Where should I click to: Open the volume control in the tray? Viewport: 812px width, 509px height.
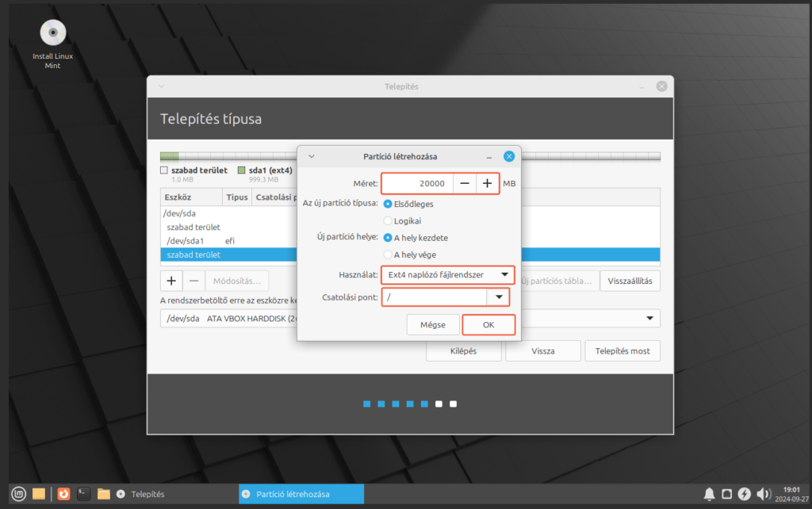(x=764, y=494)
